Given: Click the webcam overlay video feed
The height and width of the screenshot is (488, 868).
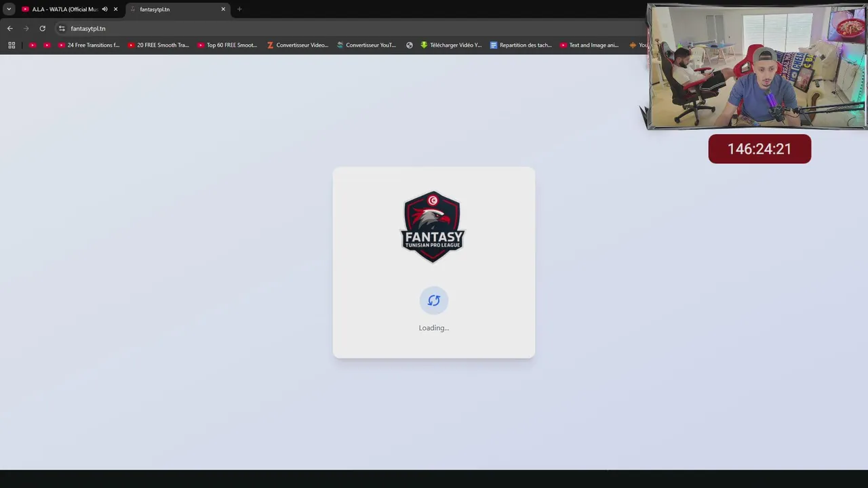Looking at the screenshot, I should coord(757,66).
